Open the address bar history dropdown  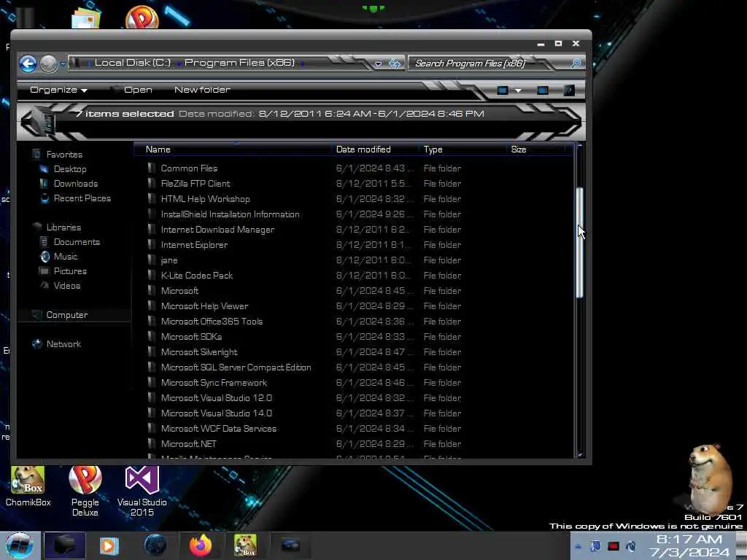click(379, 64)
